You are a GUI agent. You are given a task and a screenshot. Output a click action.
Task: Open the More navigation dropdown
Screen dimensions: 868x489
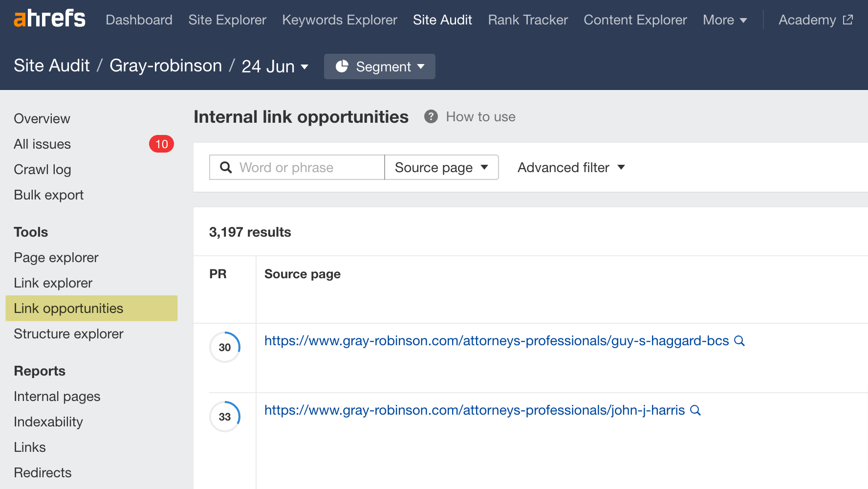pos(725,20)
